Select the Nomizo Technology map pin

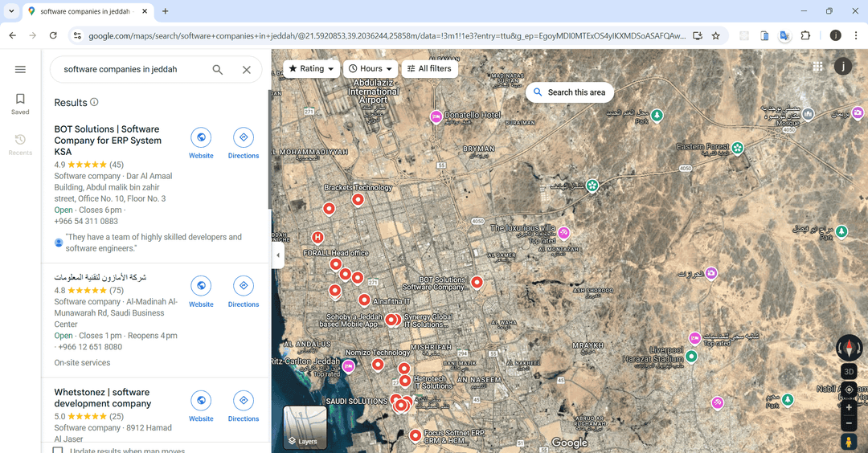click(x=378, y=365)
